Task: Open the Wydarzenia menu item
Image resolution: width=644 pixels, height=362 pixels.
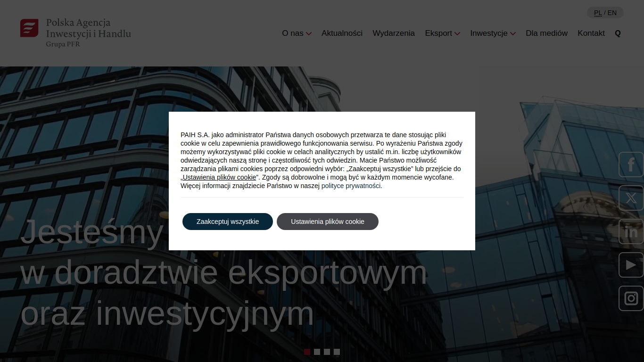Action: pyautogui.click(x=394, y=33)
